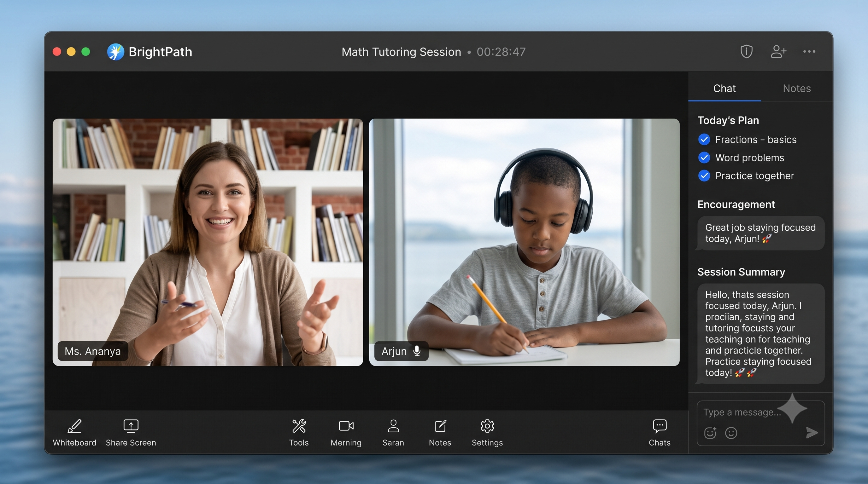Click the Today's Plan heading
Image resolution: width=868 pixels, height=484 pixels.
tap(728, 120)
